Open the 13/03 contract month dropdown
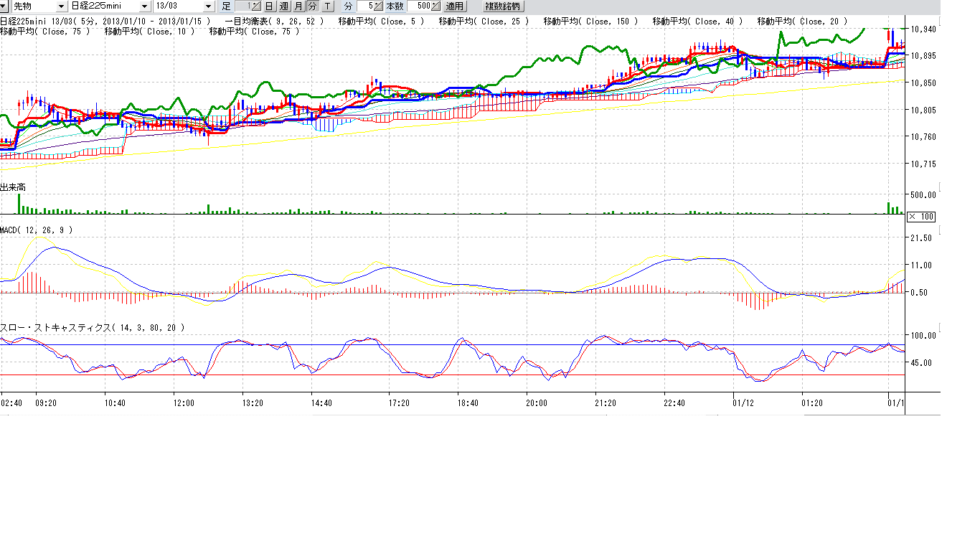980x551 pixels. point(209,6)
